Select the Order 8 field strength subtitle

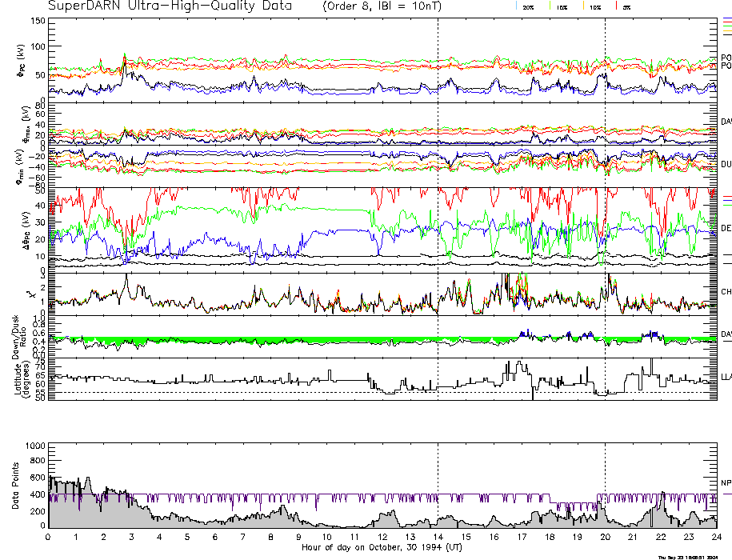click(x=391, y=6)
